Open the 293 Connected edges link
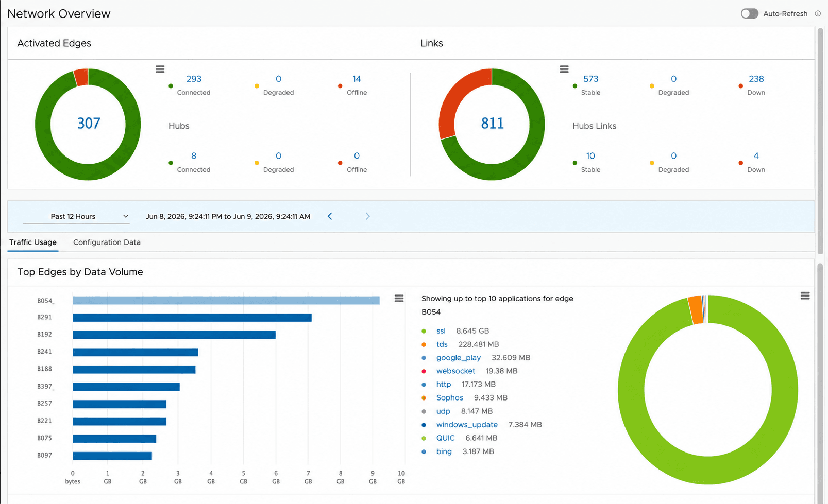 click(194, 79)
